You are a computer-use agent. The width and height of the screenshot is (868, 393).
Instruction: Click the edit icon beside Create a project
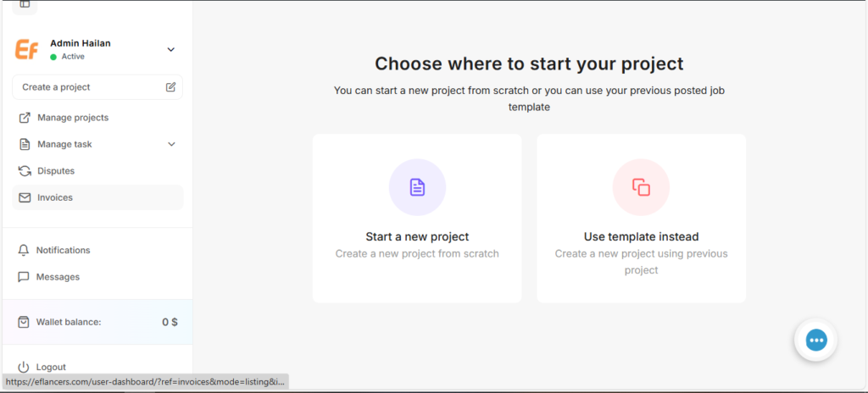170,87
